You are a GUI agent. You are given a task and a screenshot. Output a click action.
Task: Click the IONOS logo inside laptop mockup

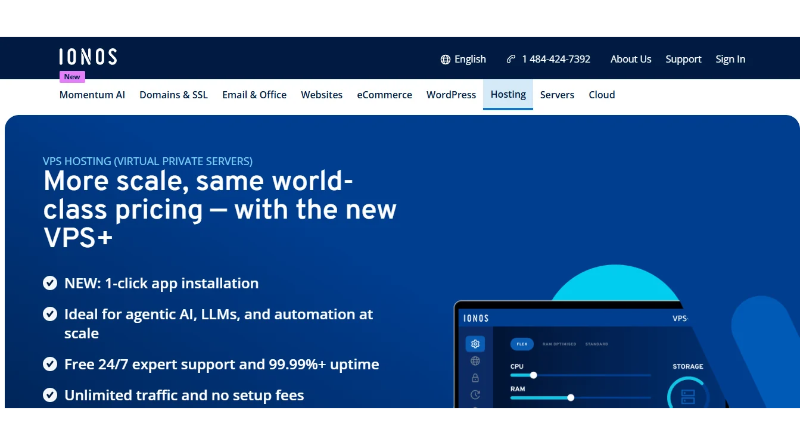click(476, 318)
